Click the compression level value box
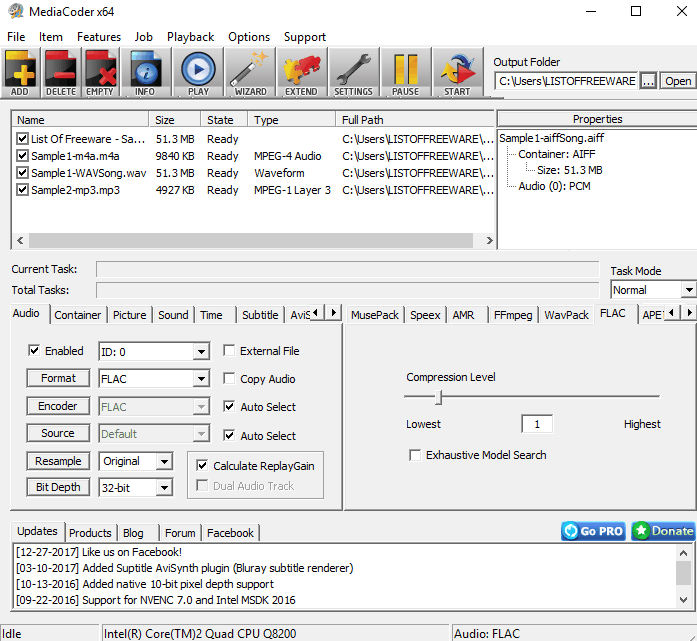Viewport: 697px width, 641px height. point(537,424)
